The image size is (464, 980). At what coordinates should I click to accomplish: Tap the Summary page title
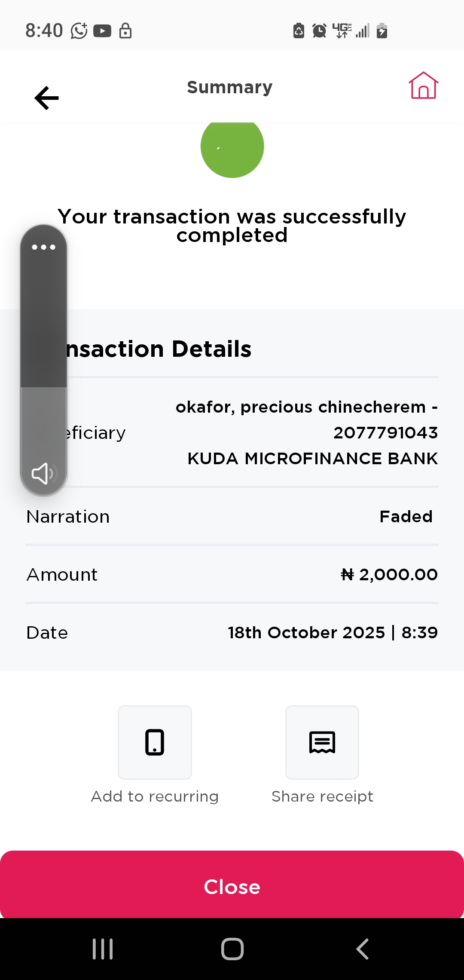tap(230, 87)
